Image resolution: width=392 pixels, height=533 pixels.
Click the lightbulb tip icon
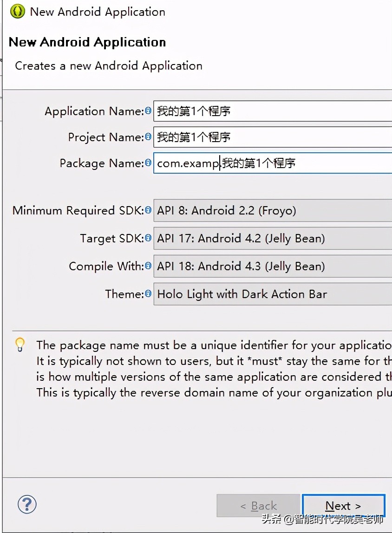[x=20, y=344]
